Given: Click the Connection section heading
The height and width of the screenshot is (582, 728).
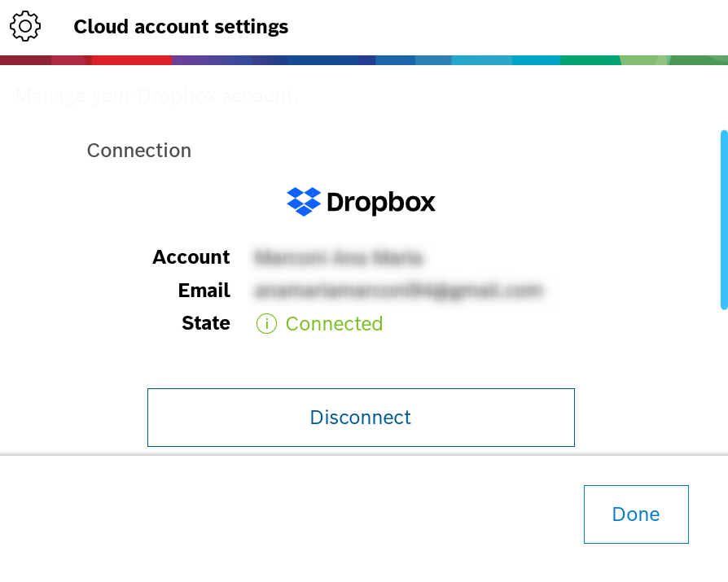Looking at the screenshot, I should click(138, 151).
